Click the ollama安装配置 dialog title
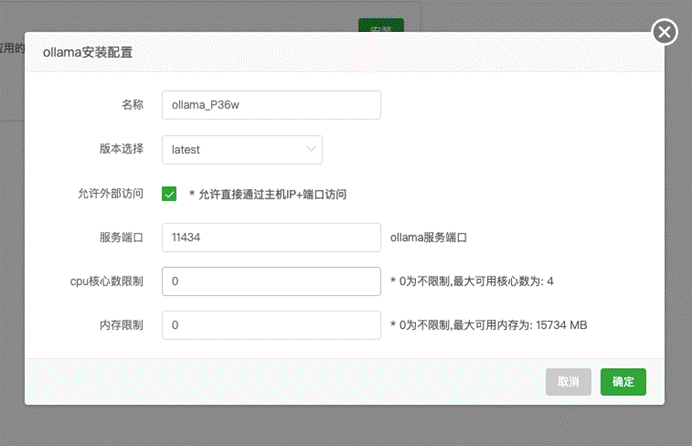692x446 pixels. pyautogui.click(x=88, y=52)
